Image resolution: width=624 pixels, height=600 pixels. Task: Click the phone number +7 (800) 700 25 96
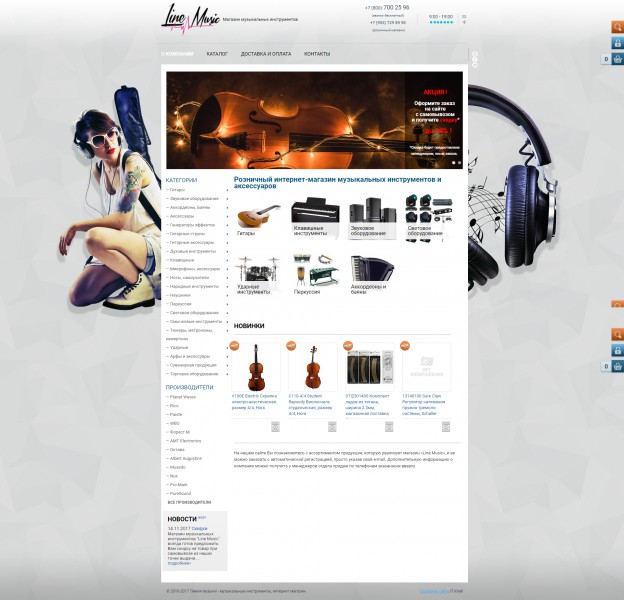click(387, 8)
